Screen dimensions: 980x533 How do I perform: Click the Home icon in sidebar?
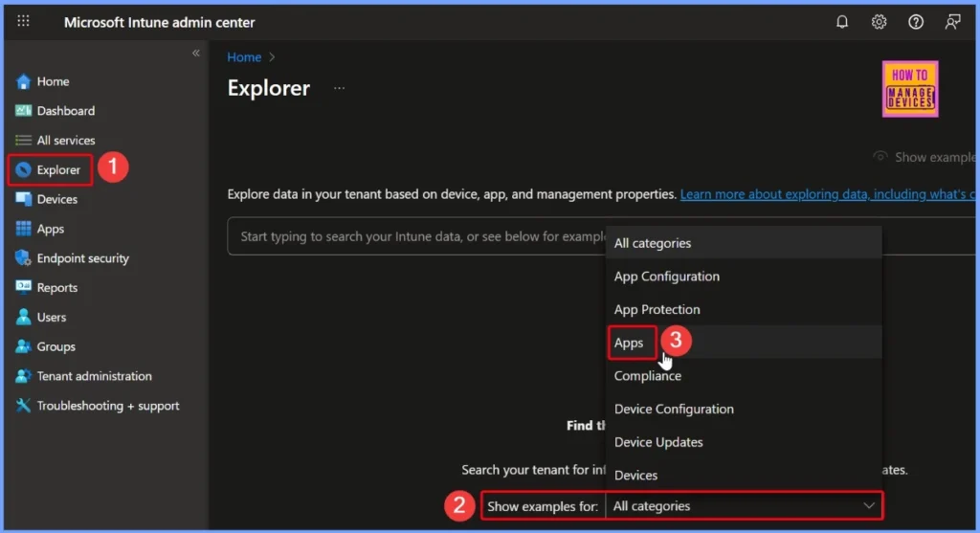pyautogui.click(x=23, y=82)
